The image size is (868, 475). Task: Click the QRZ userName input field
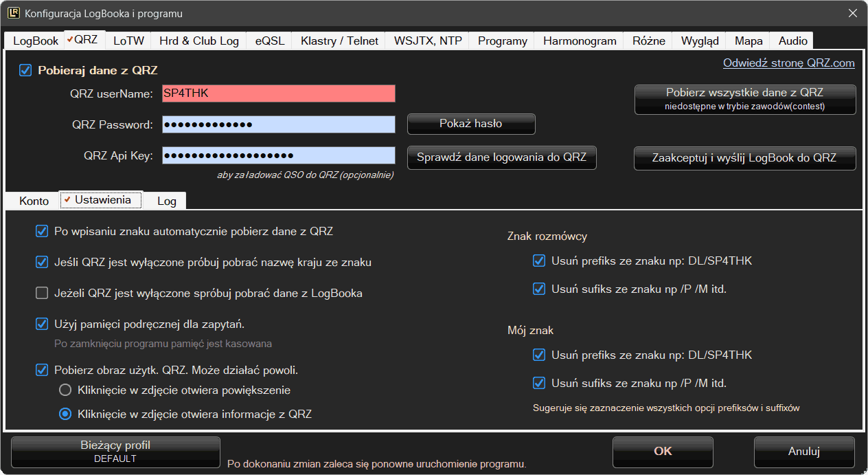(278, 93)
